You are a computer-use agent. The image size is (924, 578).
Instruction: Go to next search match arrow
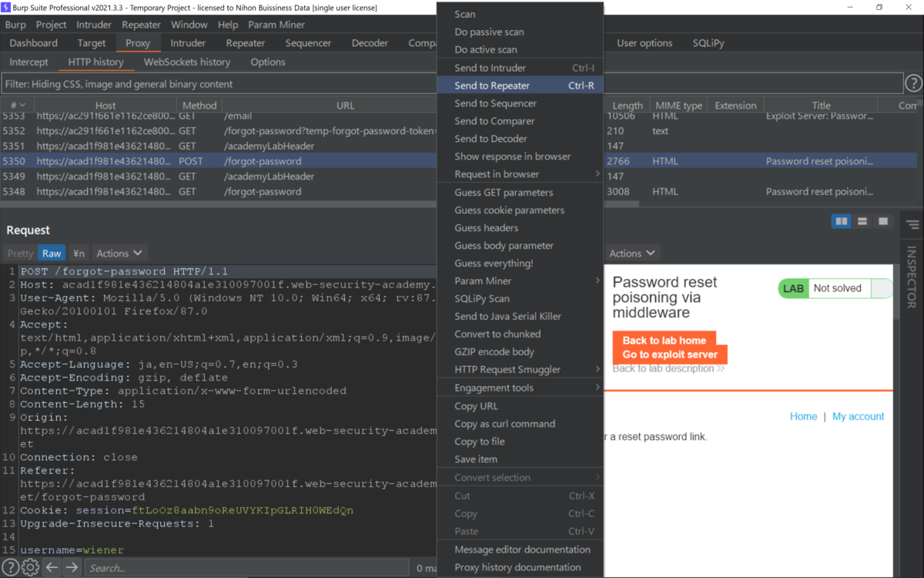[72, 568]
